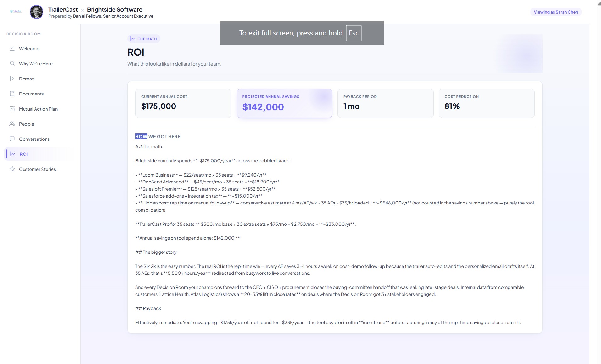
Task: Select the Cost Reduction card
Action: [x=487, y=103]
